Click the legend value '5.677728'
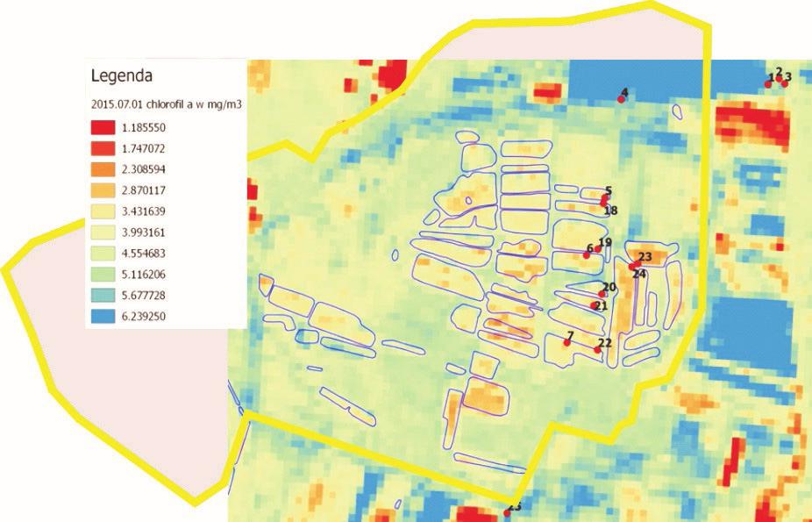Viewport: 812px width, 522px height. tap(144, 296)
